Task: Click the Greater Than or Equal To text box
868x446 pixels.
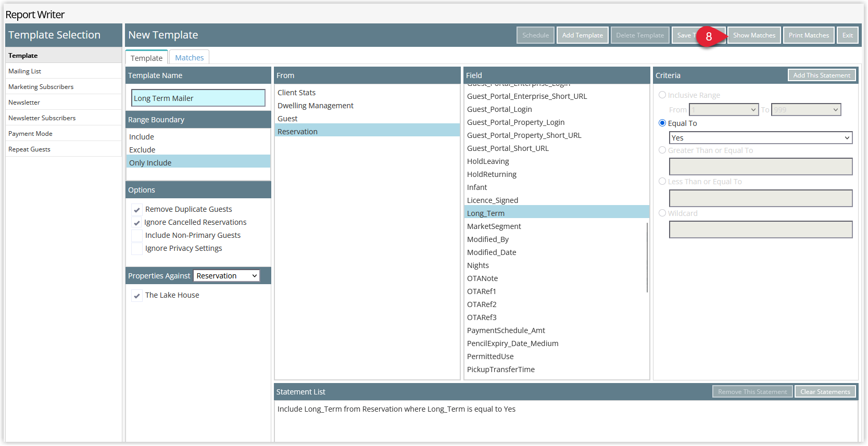Action: (x=761, y=167)
